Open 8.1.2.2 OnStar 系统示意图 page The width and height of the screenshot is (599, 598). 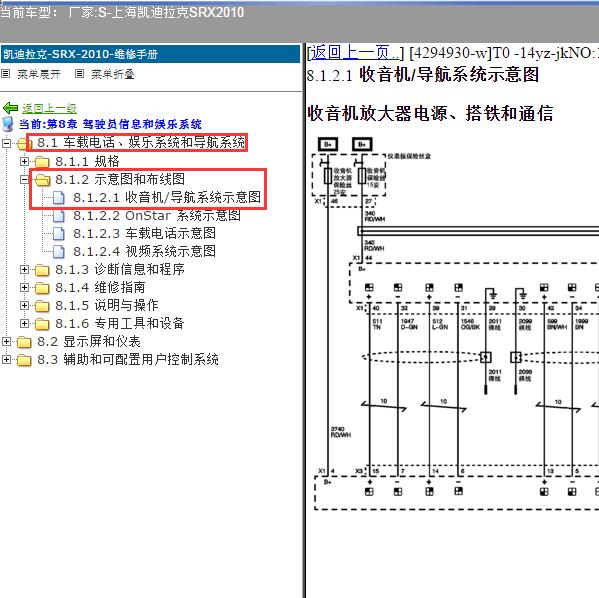[157, 216]
